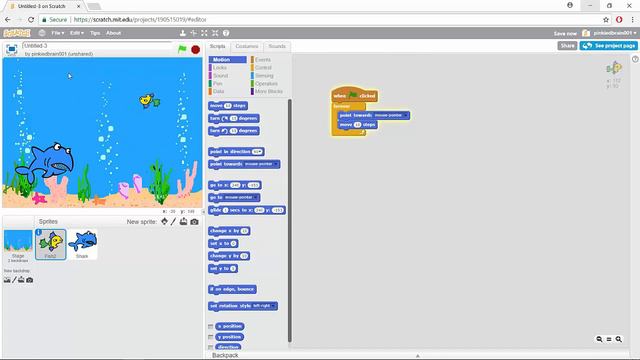Edit the project title field

coord(98,46)
